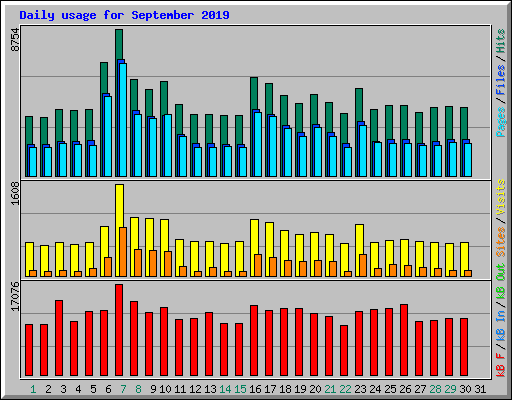This screenshot has height=400, width=512.
Task: Click day 7 on the x-axis
Action: click(123, 389)
